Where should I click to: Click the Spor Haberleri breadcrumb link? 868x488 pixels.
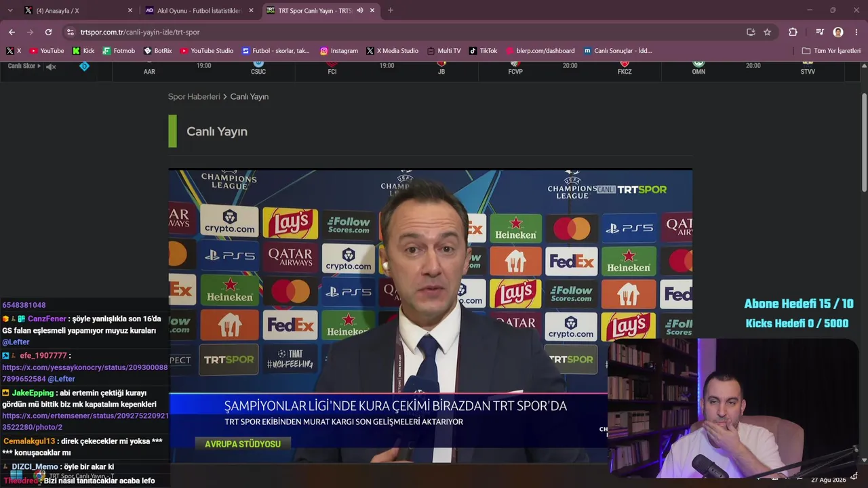click(194, 97)
